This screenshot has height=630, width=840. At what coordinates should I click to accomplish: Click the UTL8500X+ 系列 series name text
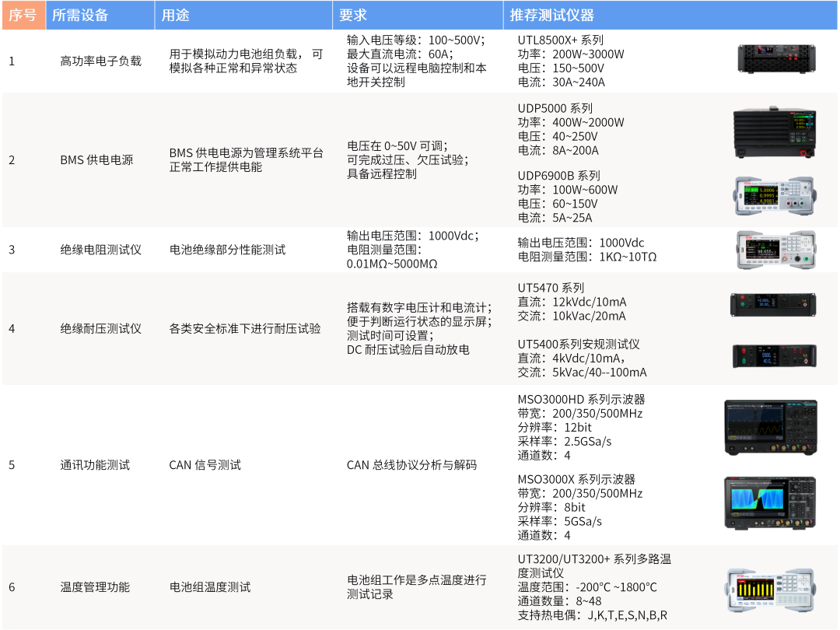pos(560,40)
